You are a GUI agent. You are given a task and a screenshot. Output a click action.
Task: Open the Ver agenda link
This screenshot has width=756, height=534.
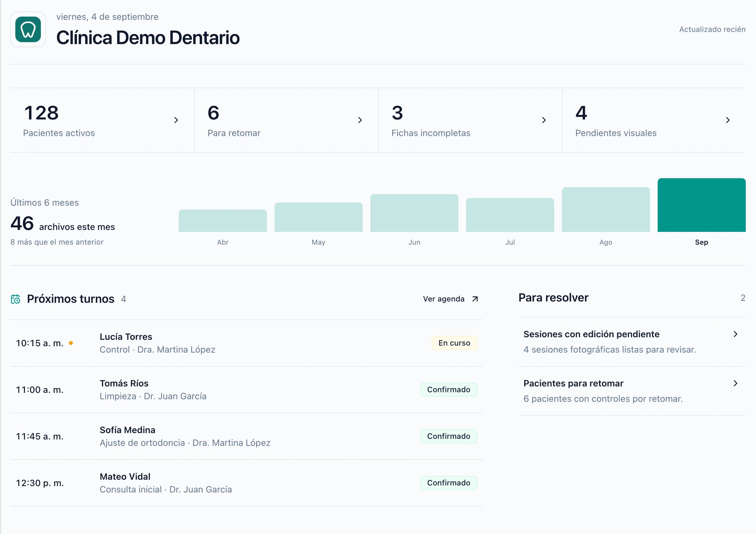coord(450,299)
